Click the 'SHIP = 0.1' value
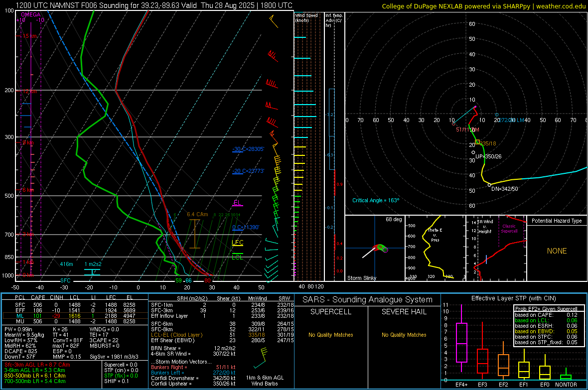The height and width of the screenshot is (390, 588). point(117,381)
